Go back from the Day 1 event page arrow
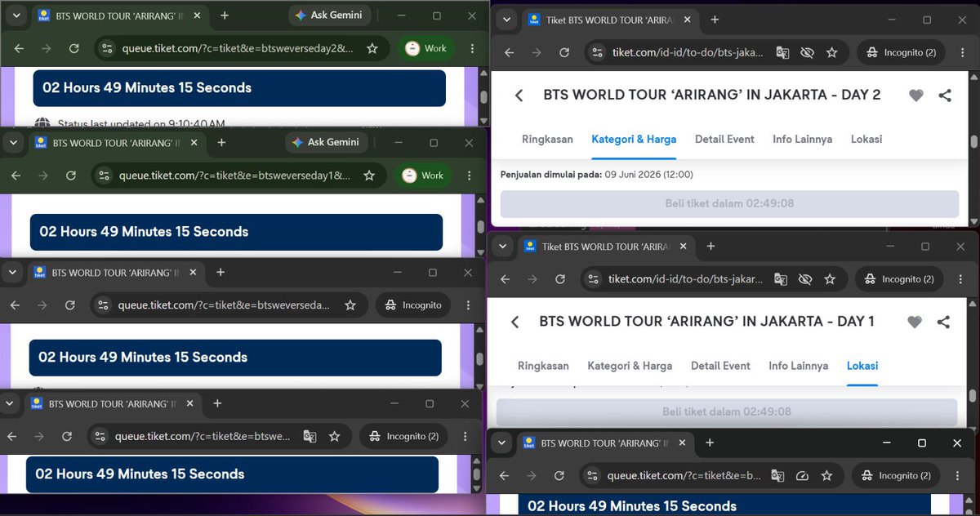Viewport: 980px width, 516px height. pos(514,322)
